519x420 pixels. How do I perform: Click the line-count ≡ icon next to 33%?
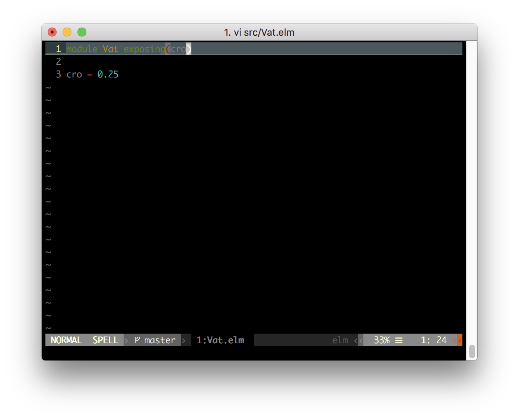tap(399, 340)
